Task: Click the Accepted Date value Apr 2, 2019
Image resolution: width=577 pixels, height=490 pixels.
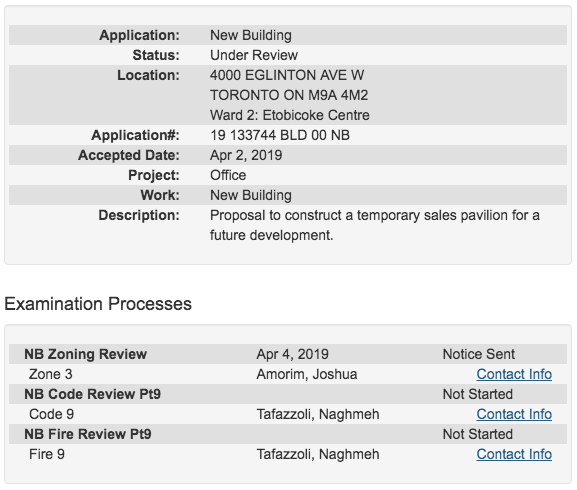Action: pos(246,155)
